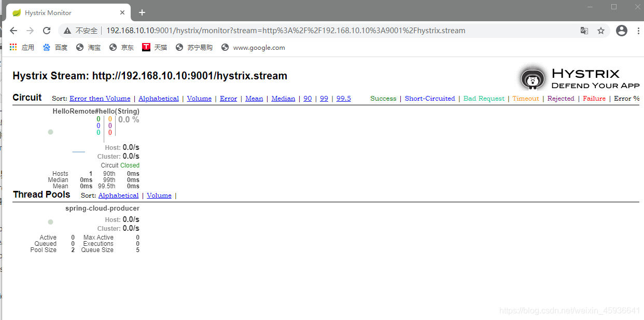Viewport: 644px width, 320px height.
Task: Click the Failure legend label
Action: click(x=594, y=98)
